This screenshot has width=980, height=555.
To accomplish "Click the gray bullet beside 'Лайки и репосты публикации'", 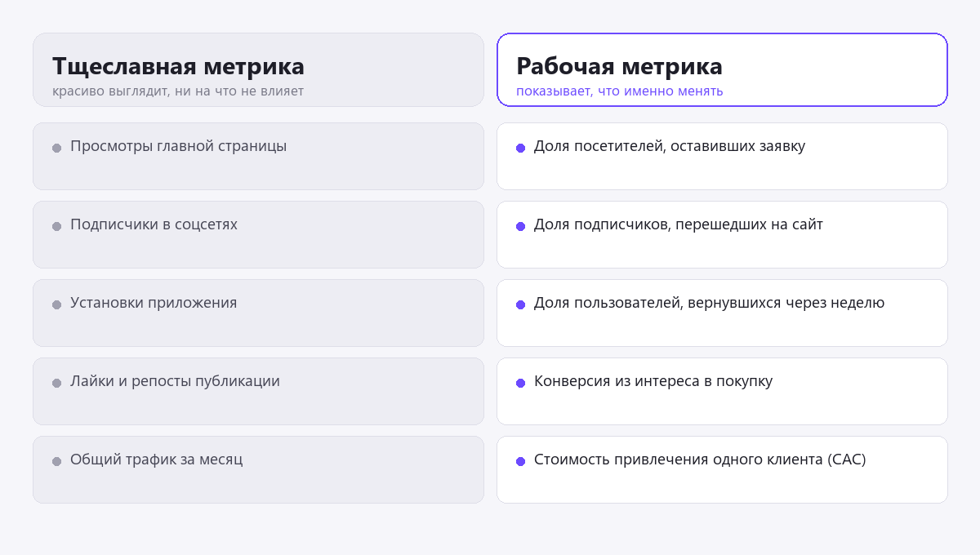I will (57, 383).
